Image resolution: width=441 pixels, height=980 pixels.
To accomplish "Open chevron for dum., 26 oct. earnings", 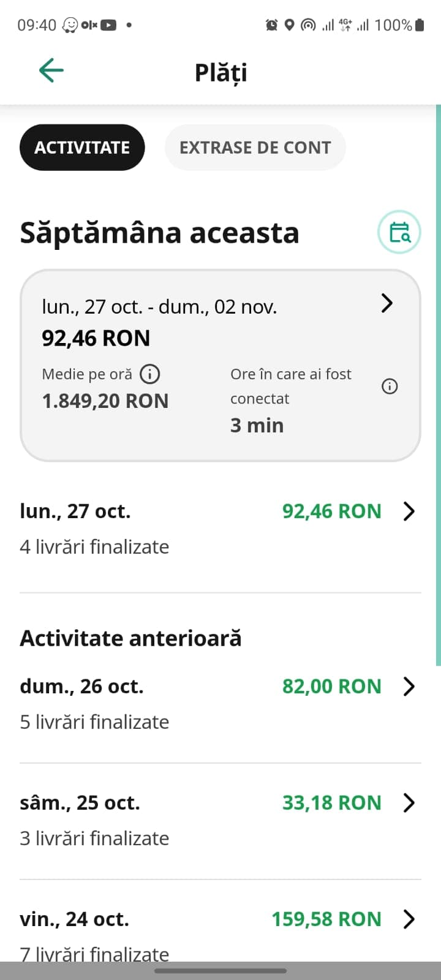I will pyautogui.click(x=409, y=687).
